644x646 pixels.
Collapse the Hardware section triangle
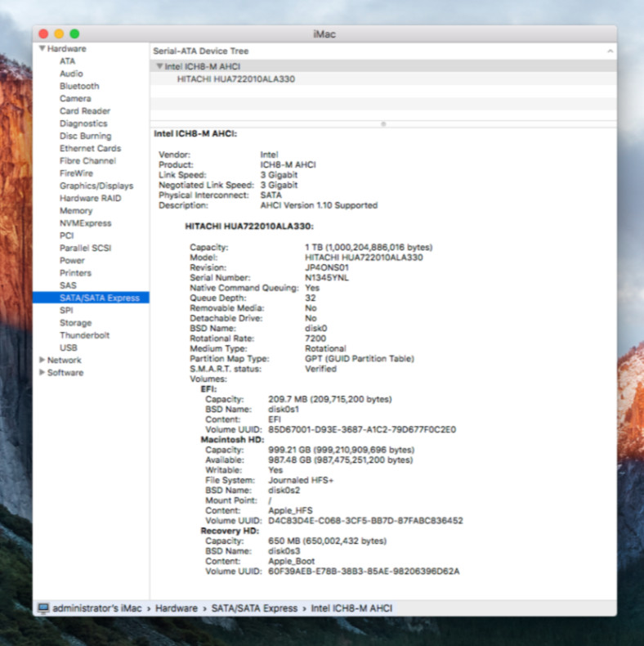point(42,49)
